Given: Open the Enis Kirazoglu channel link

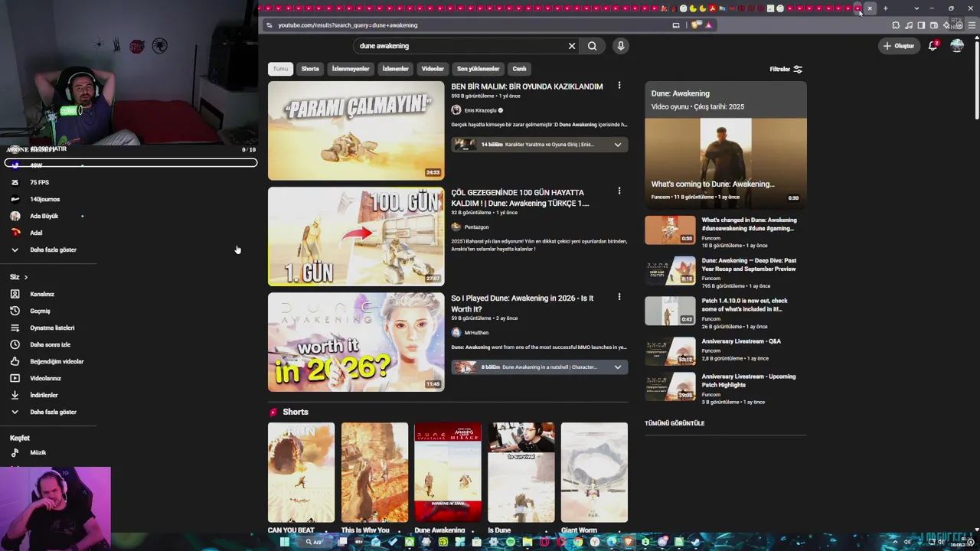Looking at the screenshot, I should (480, 110).
